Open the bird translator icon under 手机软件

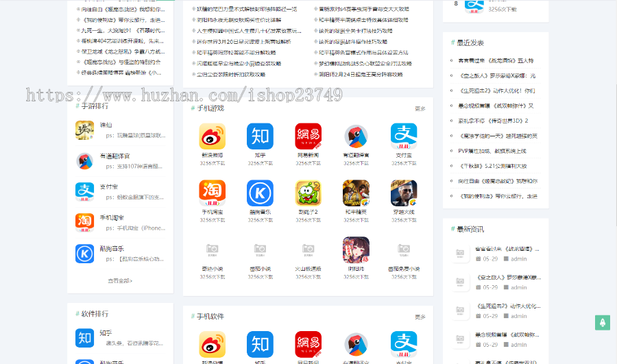click(x=356, y=344)
